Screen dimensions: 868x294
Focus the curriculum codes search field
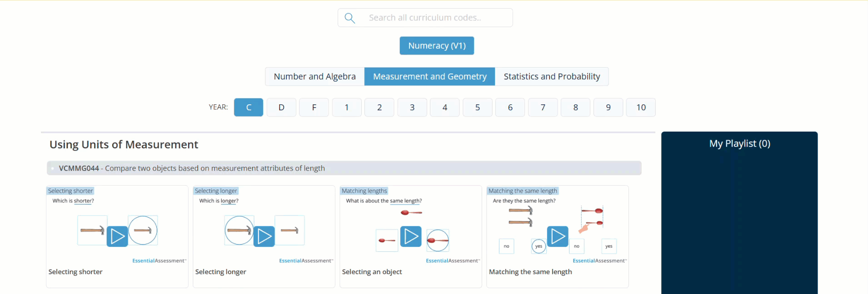pyautogui.click(x=425, y=18)
